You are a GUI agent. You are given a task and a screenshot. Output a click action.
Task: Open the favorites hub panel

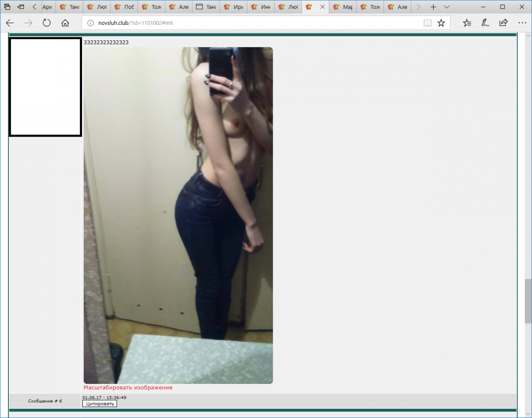467,23
